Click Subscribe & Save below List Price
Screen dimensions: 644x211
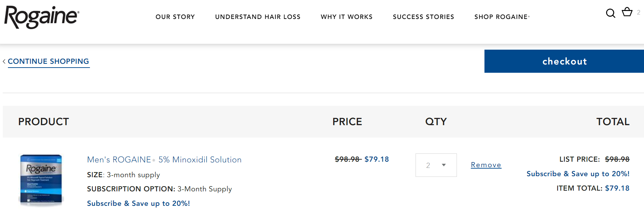coord(578,174)
